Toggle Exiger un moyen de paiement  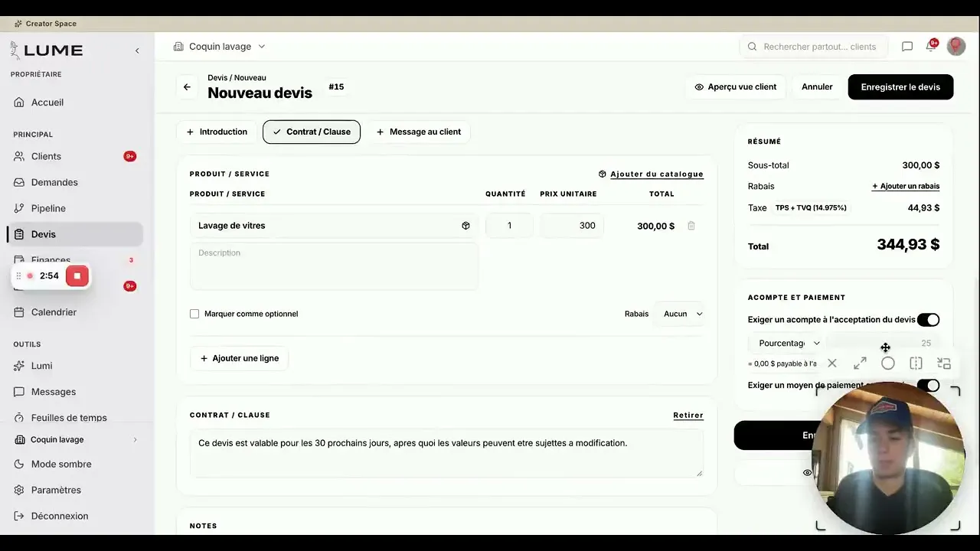tap(928, 385)
